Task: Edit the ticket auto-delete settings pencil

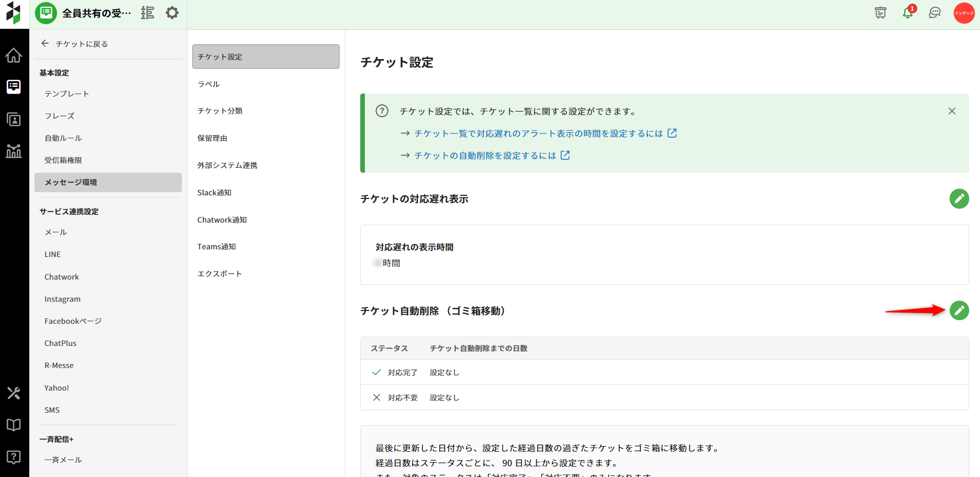Action: coord(959,310)
